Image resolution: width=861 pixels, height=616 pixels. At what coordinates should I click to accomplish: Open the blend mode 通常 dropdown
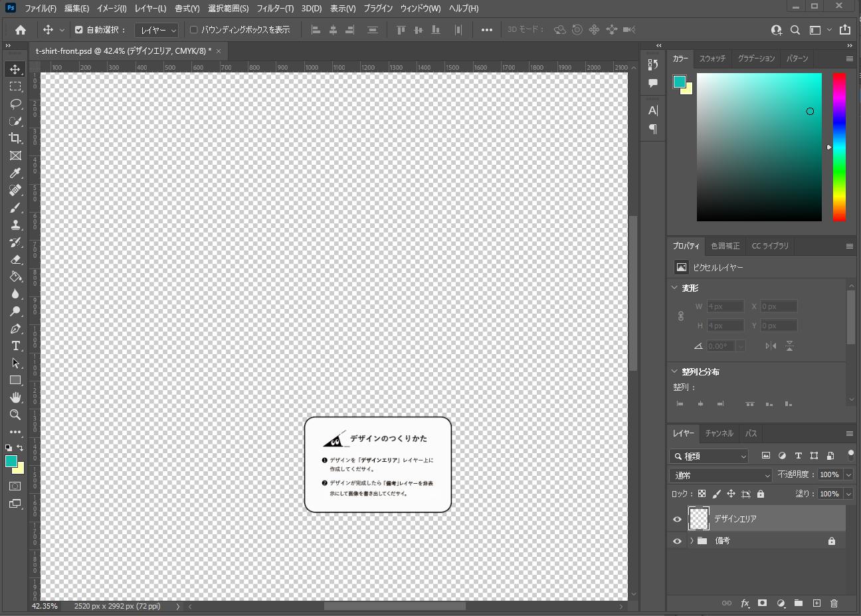[x=721, y=475]
